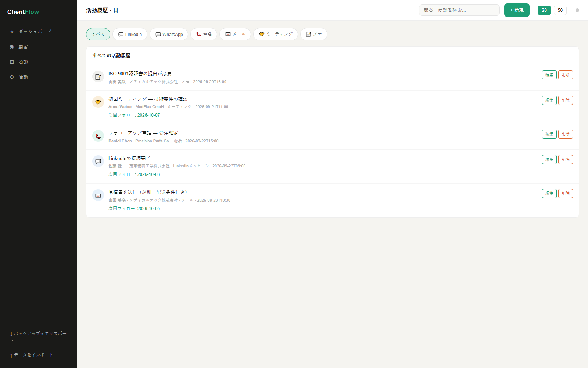Delete the 初回ミーティング activity

coord(566,100)
